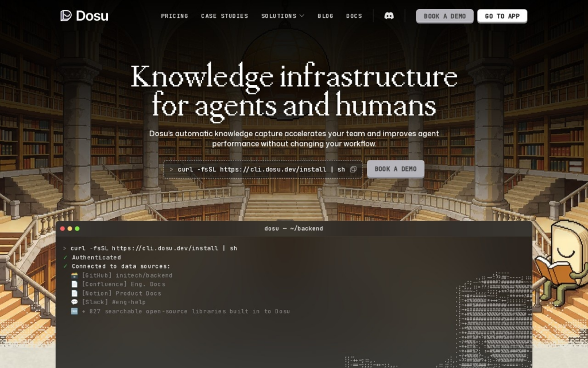Click Book a Demo below the headline
Screen dimensions: 588x368
[x=396, y=169]
